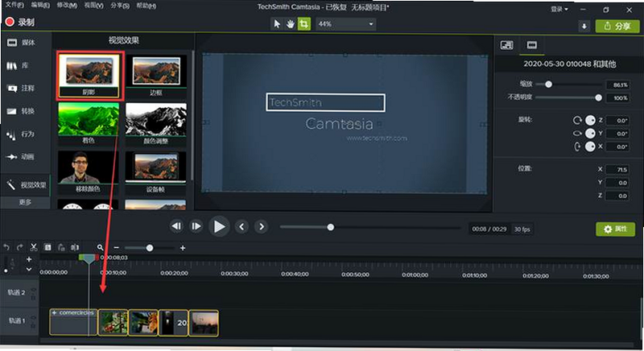This screenshot has height=351, width=644.
Task: Redo the last timeline action
Action: click(19, 247)
